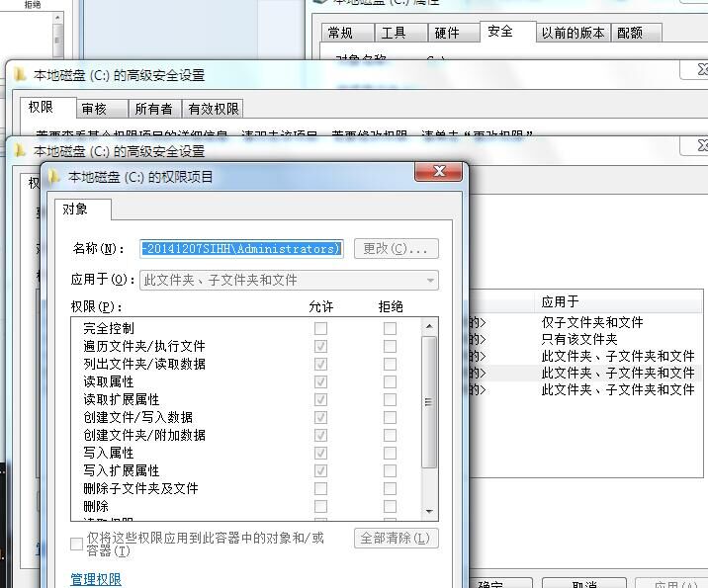708x588 pixels.
Task: Click the permissions list scroll-down arrow
Action: pyautogui.click(x=429, y=511)
